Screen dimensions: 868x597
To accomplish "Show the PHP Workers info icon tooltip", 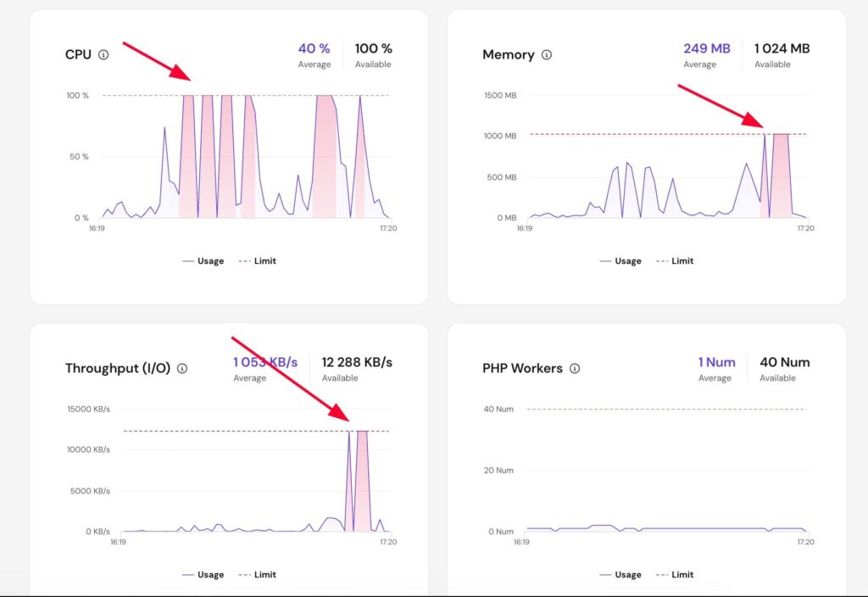I will (x=575, y=369).
